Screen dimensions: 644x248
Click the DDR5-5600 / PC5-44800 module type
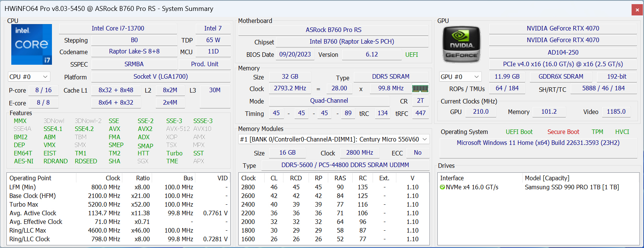[345, 165]
